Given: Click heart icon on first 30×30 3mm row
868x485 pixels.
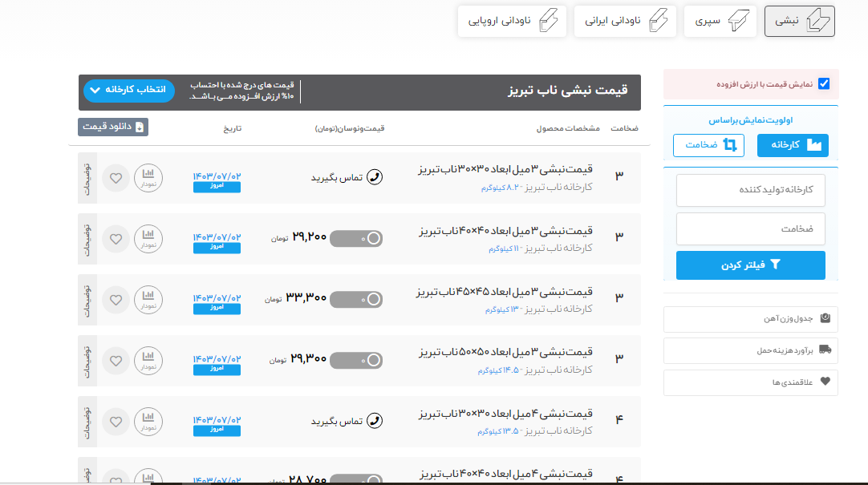Looking at the screenshot, I should 116,177.
